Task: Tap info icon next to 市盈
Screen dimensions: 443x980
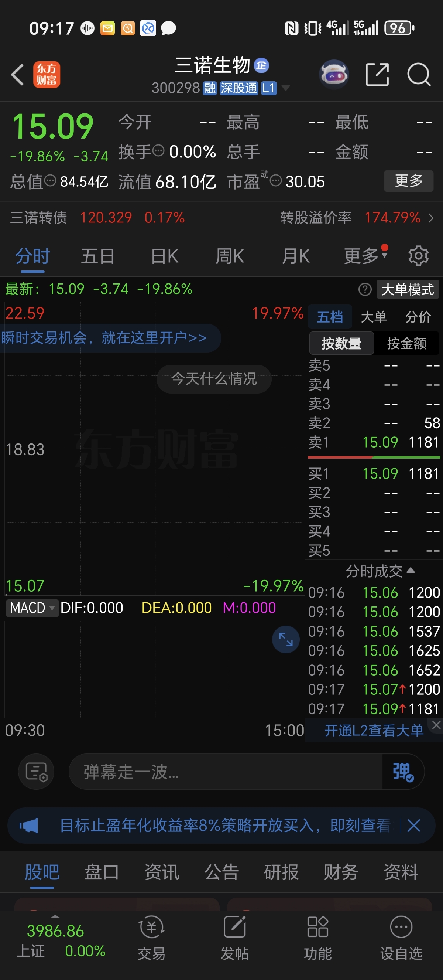Action: pos(275,180)
